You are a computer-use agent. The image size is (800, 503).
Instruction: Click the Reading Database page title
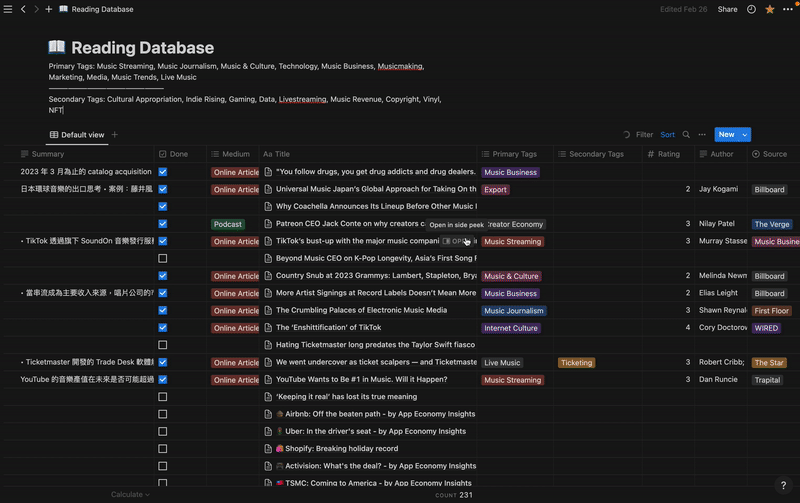coord(142,47)
